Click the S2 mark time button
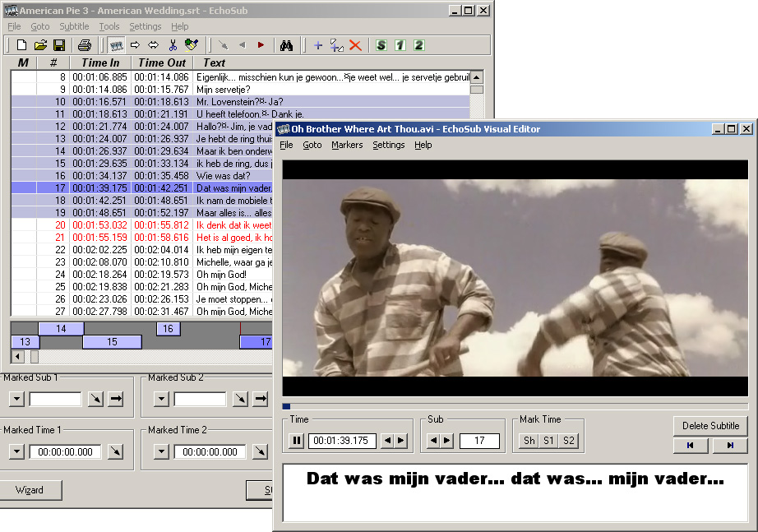Viewport: 758px width, 532px height. tap(569, 441)
